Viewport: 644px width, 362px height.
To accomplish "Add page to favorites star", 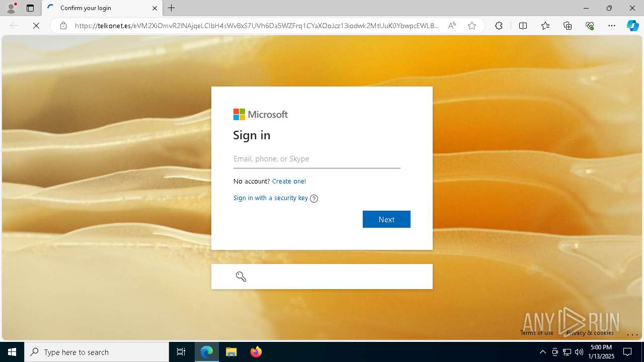I will [472, 26].
